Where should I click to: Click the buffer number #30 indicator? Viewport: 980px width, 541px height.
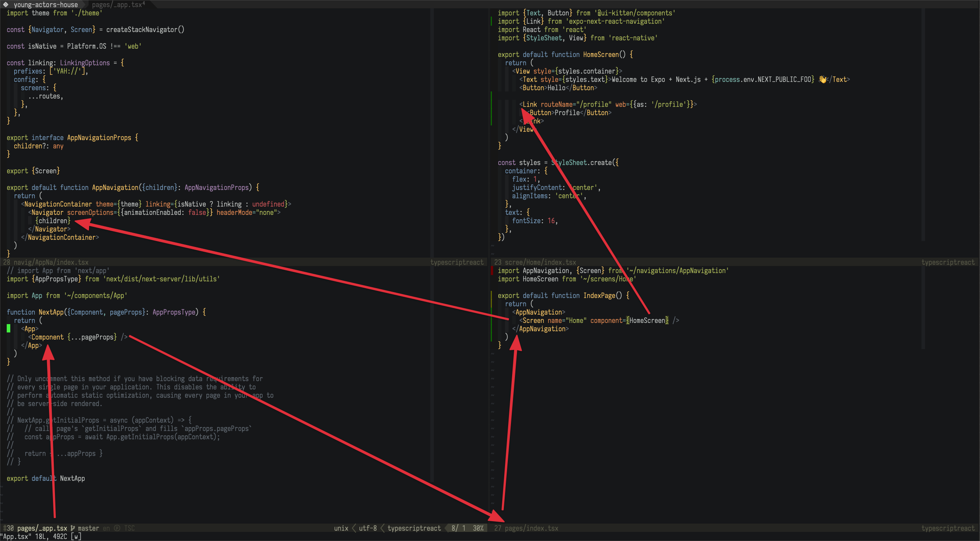9,528
